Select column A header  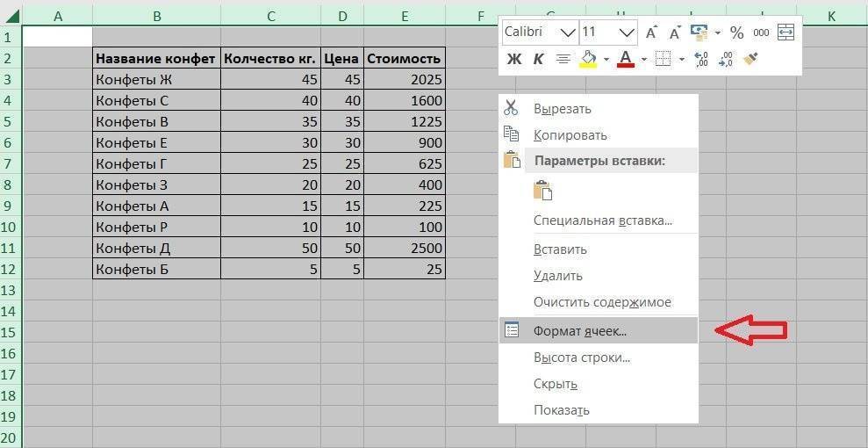[x=58, y=17]
